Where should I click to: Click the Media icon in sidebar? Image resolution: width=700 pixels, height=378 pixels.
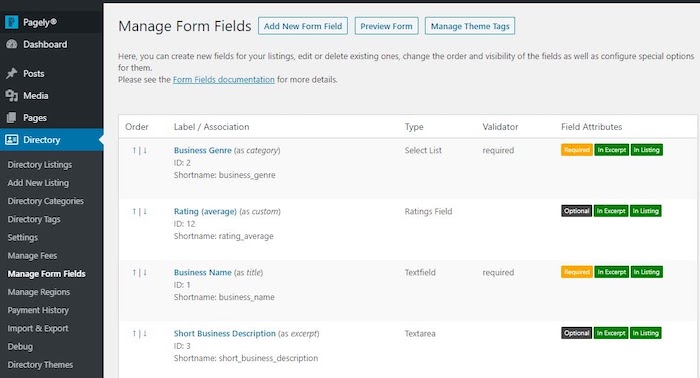(12, 95)
